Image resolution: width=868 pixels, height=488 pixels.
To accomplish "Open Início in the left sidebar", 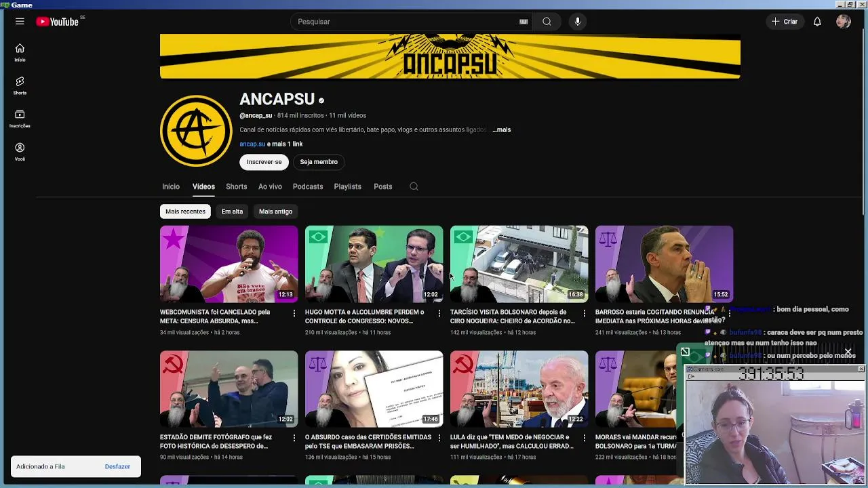I will [x=20, y=52].
